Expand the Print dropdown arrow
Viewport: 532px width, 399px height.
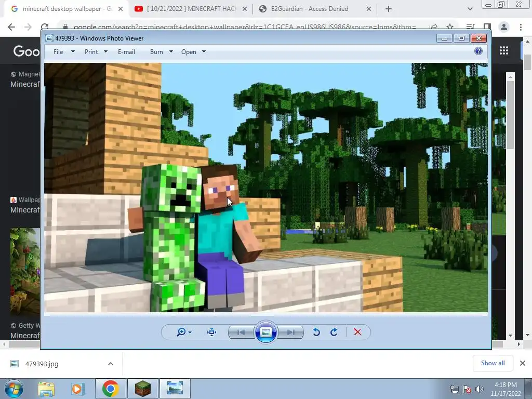click(105, 51)
